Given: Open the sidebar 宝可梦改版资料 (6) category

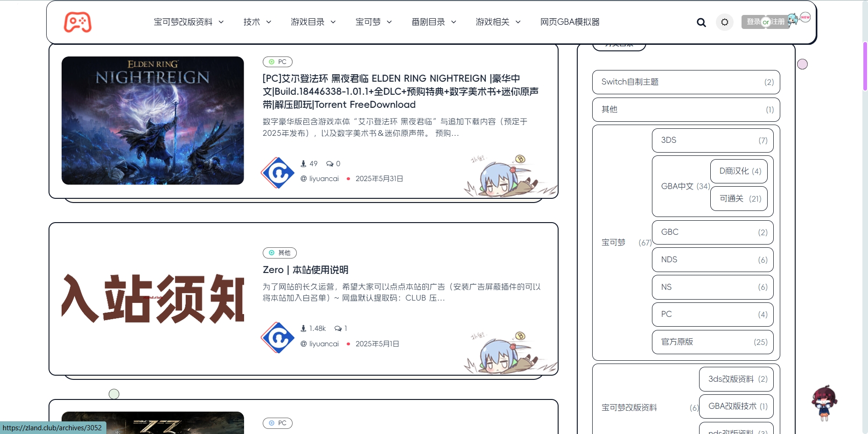Looking at the screenshot, I should (629, 408).
